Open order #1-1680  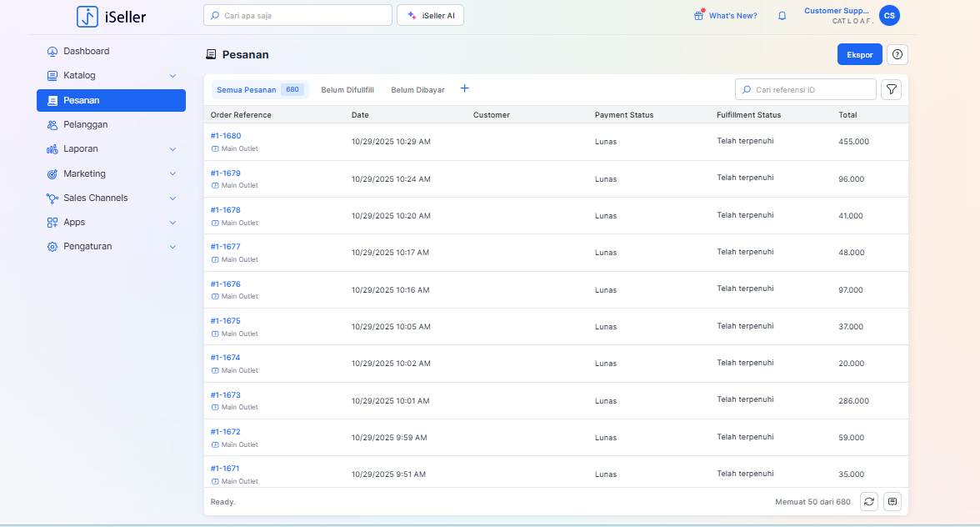[x=226, y=136]
